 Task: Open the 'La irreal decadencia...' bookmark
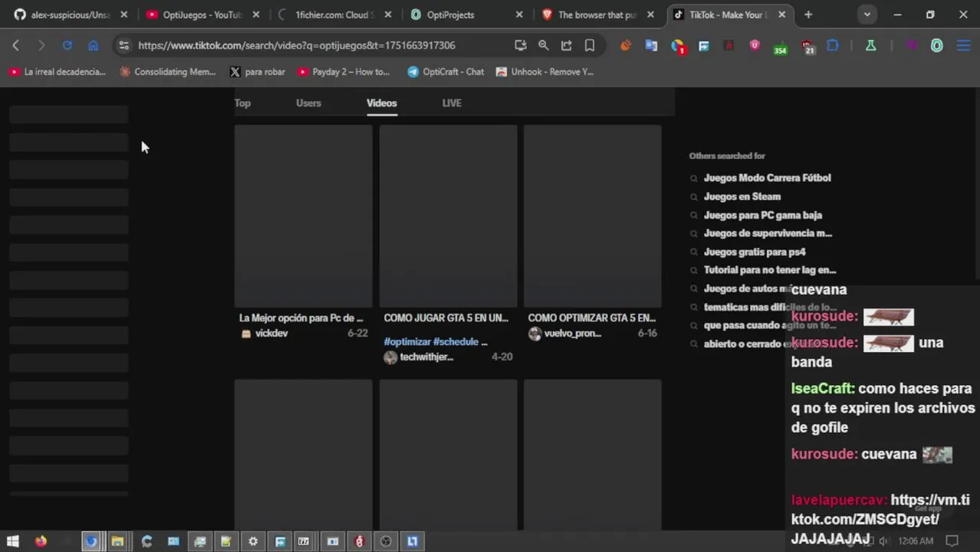click(57, 72)
